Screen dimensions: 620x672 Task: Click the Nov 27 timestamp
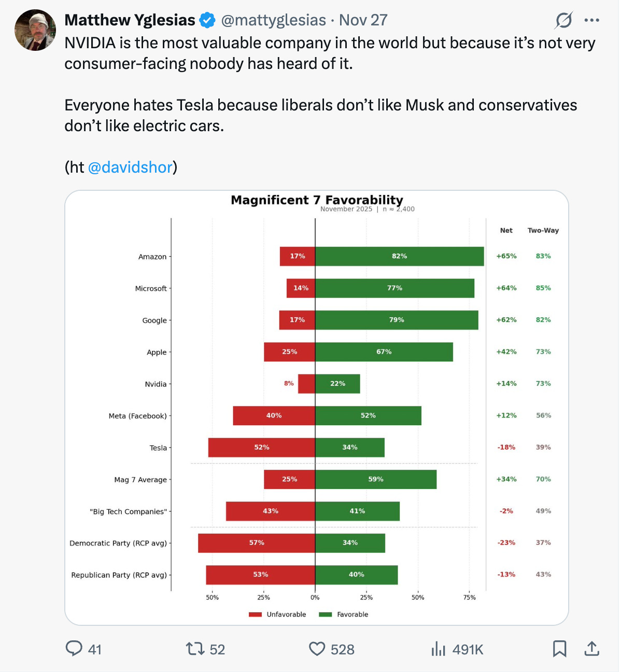[363, 20]
